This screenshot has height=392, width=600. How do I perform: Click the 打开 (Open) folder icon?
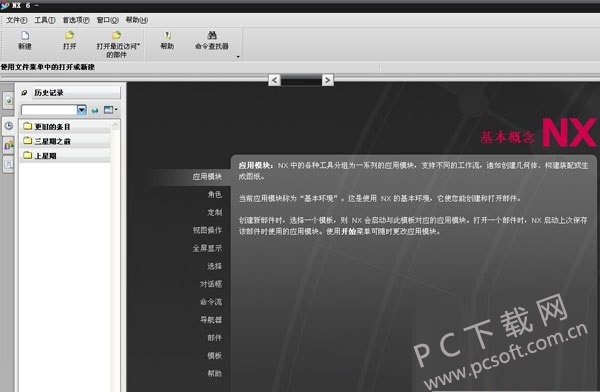[69, 36]
